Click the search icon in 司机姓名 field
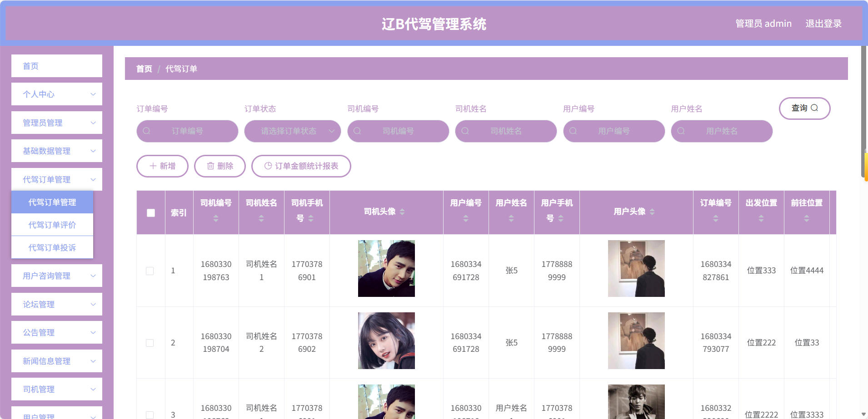 [465, 131]
